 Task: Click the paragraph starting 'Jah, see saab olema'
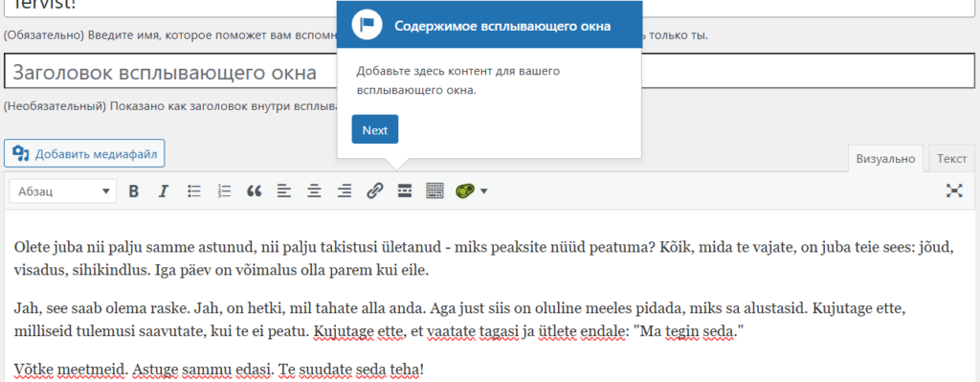(x=460, y=320)
